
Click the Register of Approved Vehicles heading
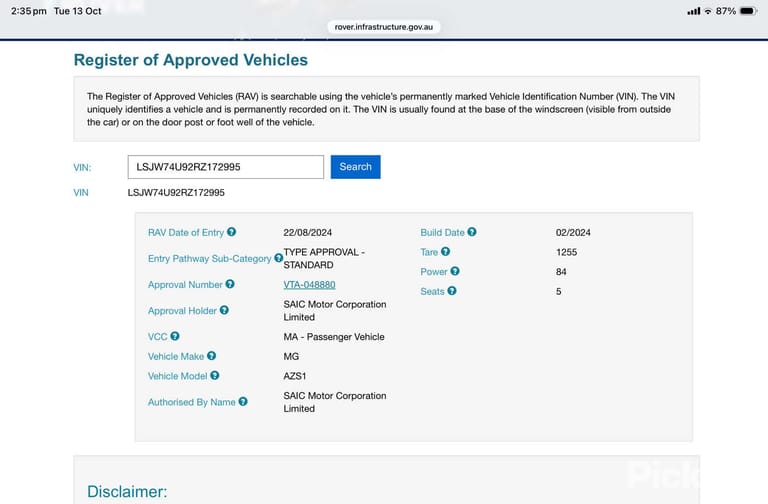tap(191, 60)
